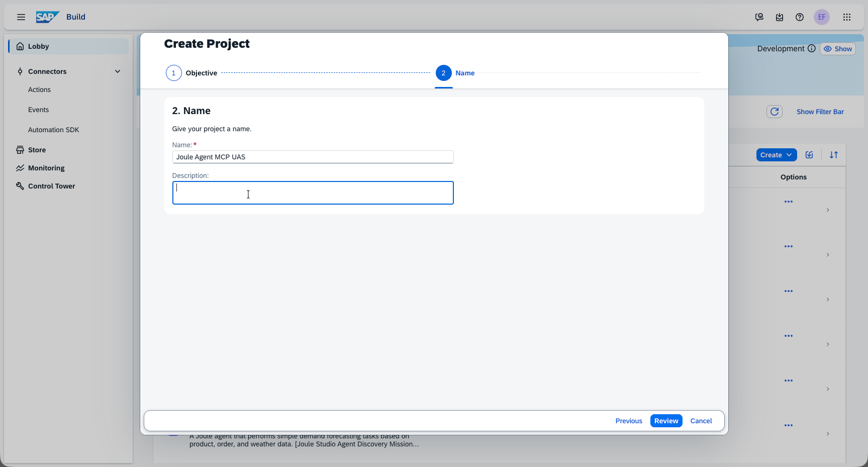Open the hamburger navigation menu
This screenshot has height=467, width=868.
click(21, 17)
